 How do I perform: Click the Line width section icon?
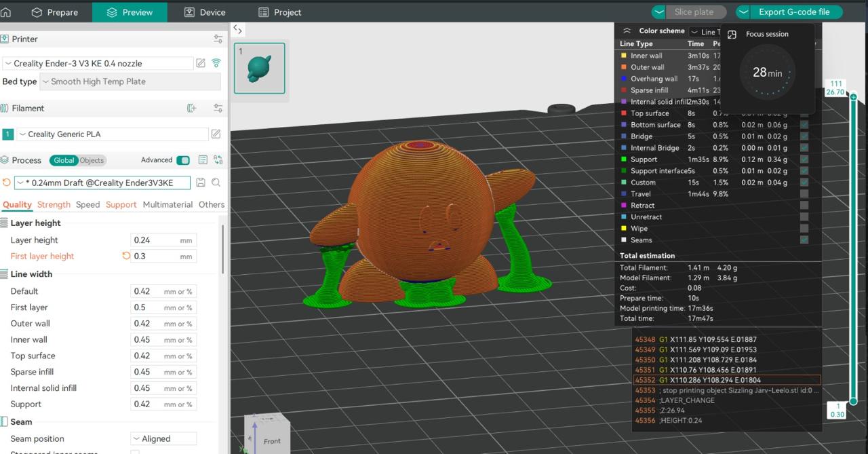pyautogui.click(x=4, y=274)
